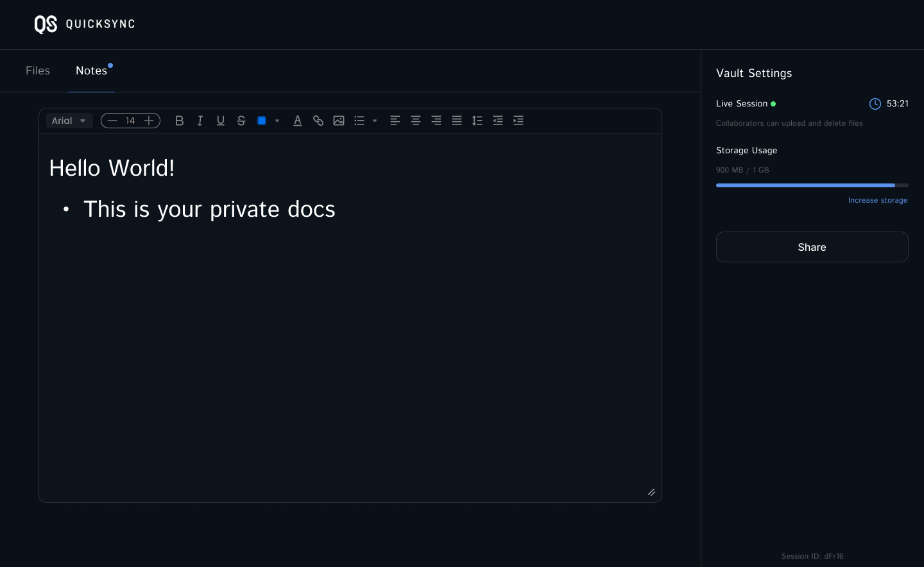This screenshot has height=567, width=924.
Task: Align text center
Action: click(x=416, y=121)
